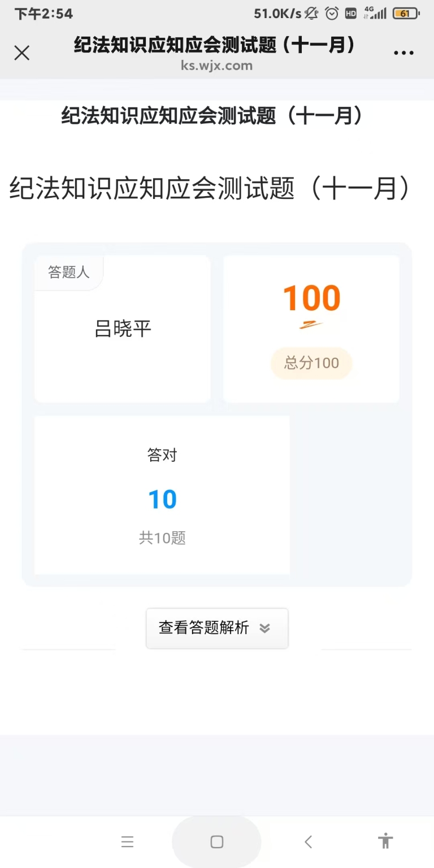The height and width of the screenshot is (868, 434).
Task: Expand 查看答题解析 answer analysis
Action: pos(204,628)
